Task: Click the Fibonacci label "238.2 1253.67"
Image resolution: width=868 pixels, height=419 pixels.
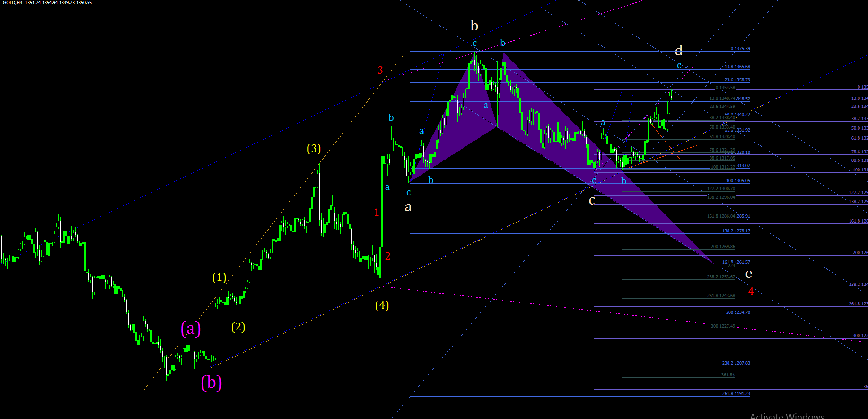Action: [x=721, y=277]
